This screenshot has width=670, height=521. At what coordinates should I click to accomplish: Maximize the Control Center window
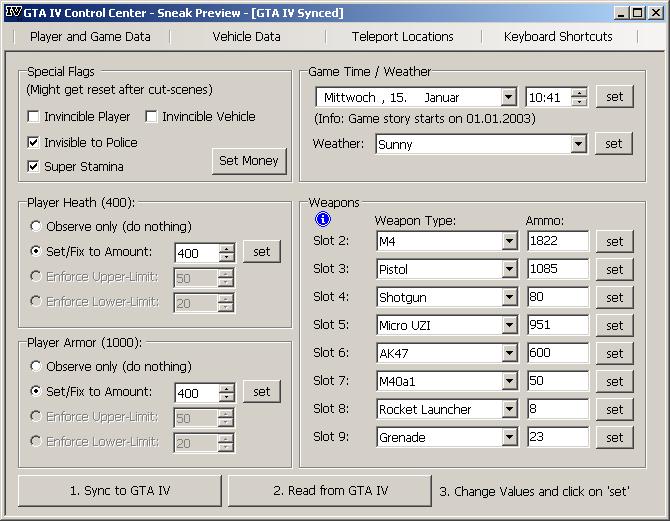pyautogui.click(x=638, y=13)
